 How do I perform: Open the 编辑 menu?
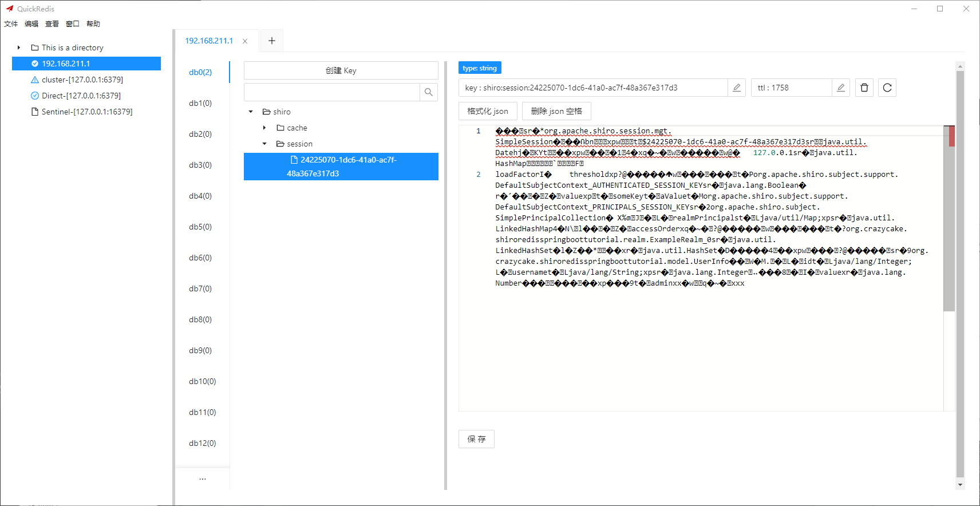click(31, 23)
